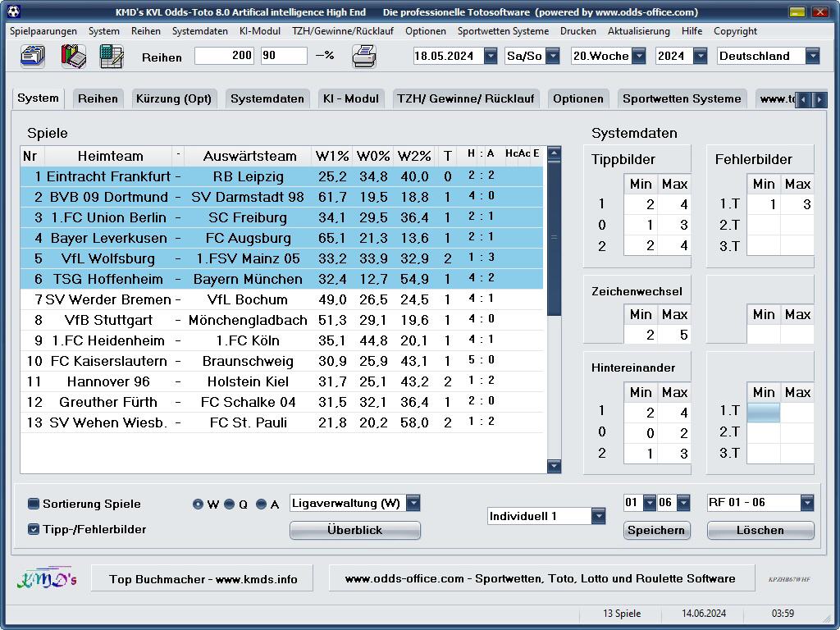Click the 14.06.2024 status bar date
The image size is (840, 630).
703,614
